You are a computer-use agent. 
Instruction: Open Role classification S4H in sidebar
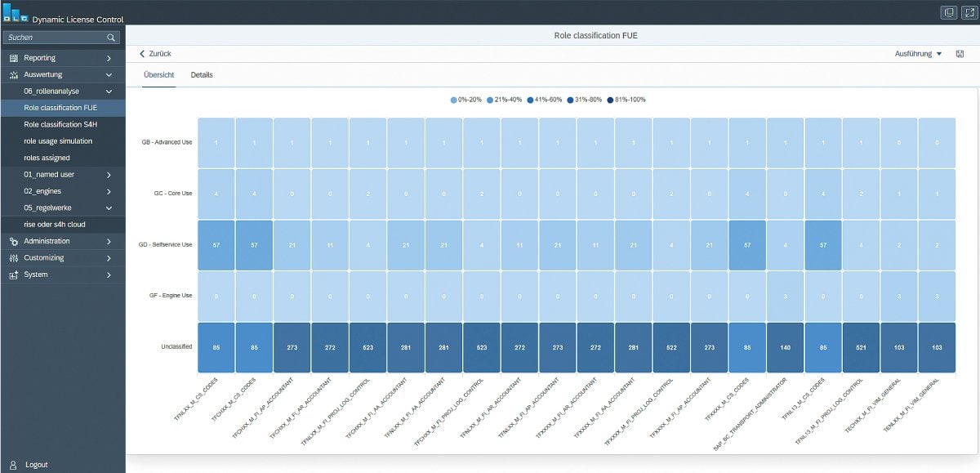(x=60, y=124)
